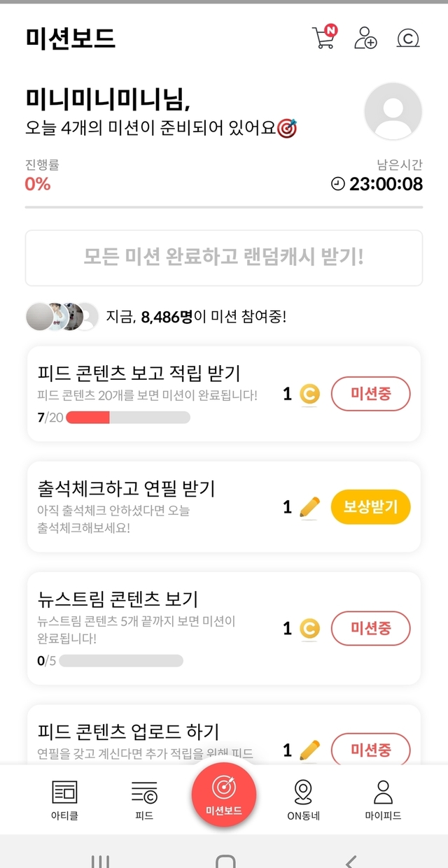The height and width of the screenshot is (868, 448).
Task: Switch to the 피드 tab
Action: [x=144, y=799]
